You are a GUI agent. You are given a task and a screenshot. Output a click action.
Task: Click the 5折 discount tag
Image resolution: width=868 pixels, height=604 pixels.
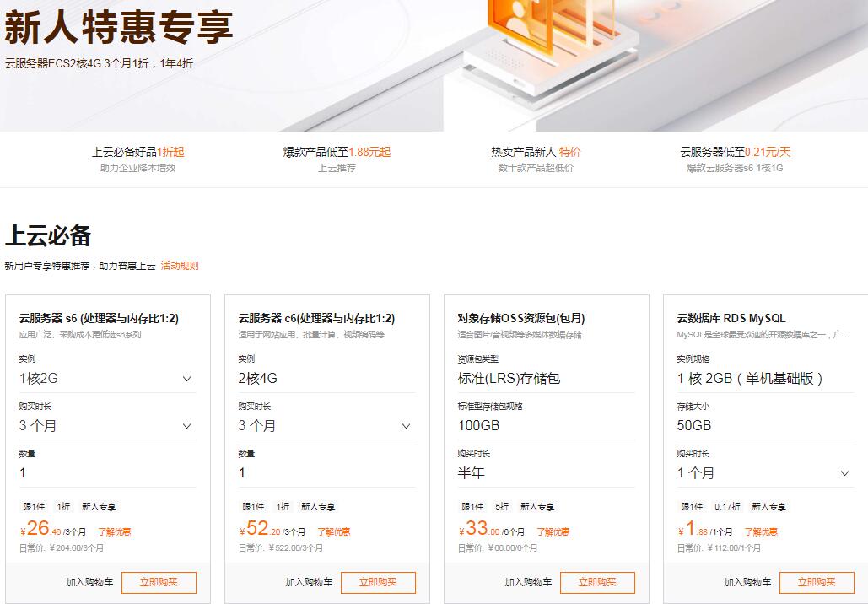click(502, 506)
